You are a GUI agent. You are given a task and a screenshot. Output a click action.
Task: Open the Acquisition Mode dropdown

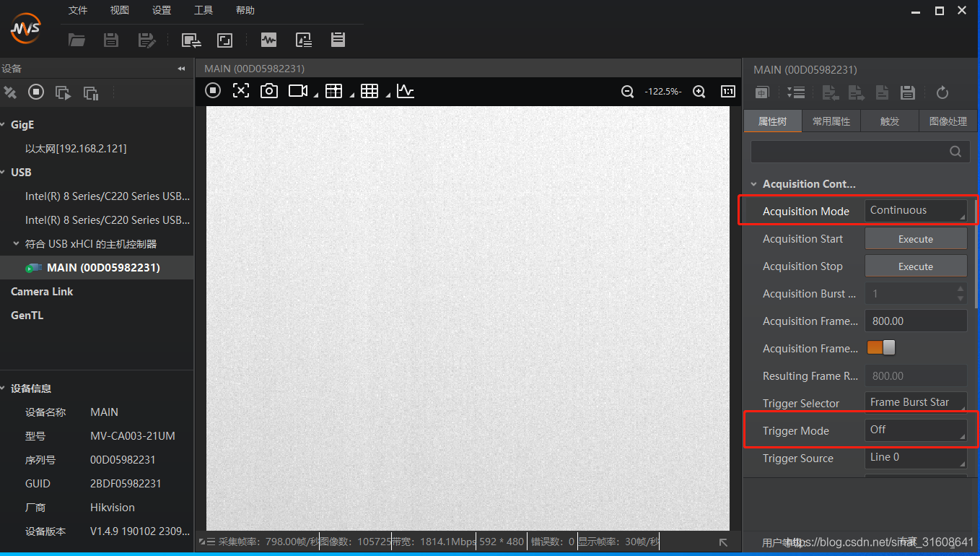click(x=916, y=211)
